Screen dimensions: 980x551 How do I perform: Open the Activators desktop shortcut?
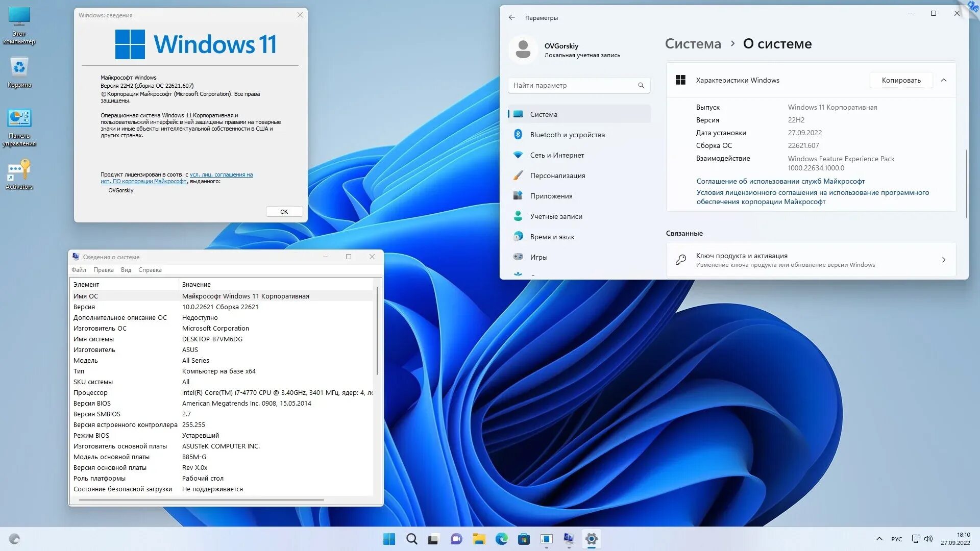click(19, 174)
